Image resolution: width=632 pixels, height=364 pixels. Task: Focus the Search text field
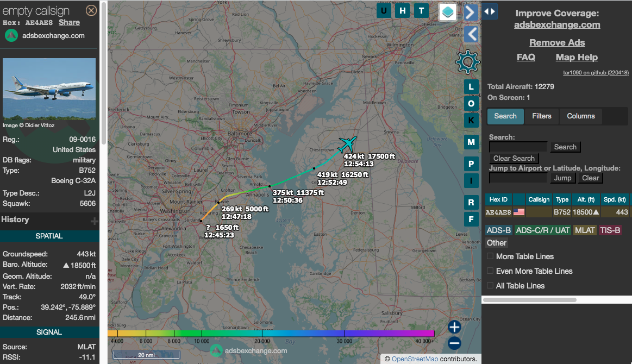click(x=518, y=147)
